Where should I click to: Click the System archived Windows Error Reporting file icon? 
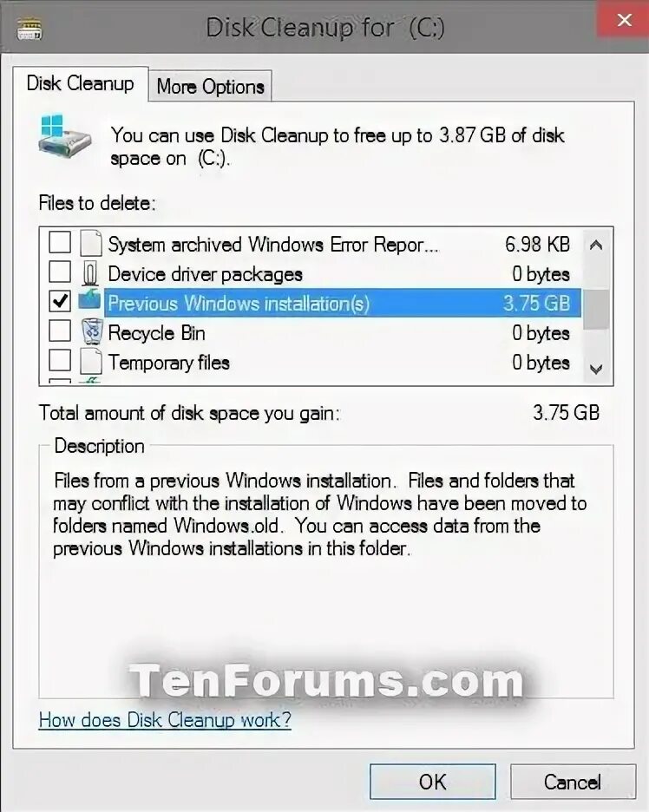(90, 243)
